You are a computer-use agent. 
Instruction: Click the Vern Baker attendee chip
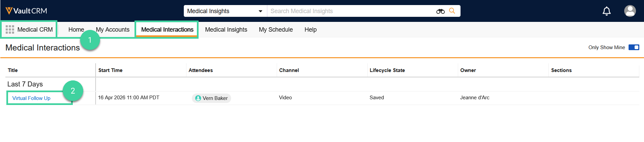215,98
